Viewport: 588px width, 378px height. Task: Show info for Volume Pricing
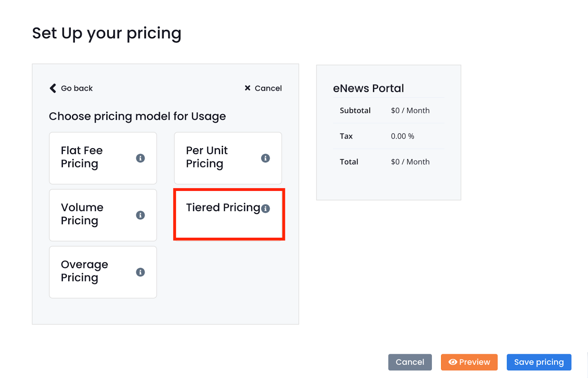click(x=140, y=215)
